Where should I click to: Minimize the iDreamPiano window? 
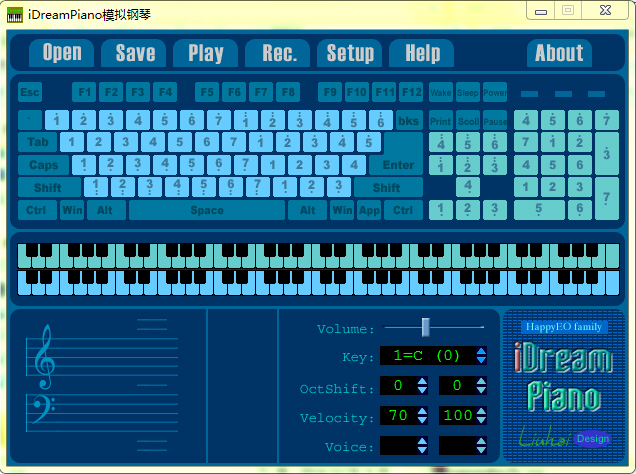[541, 11]
